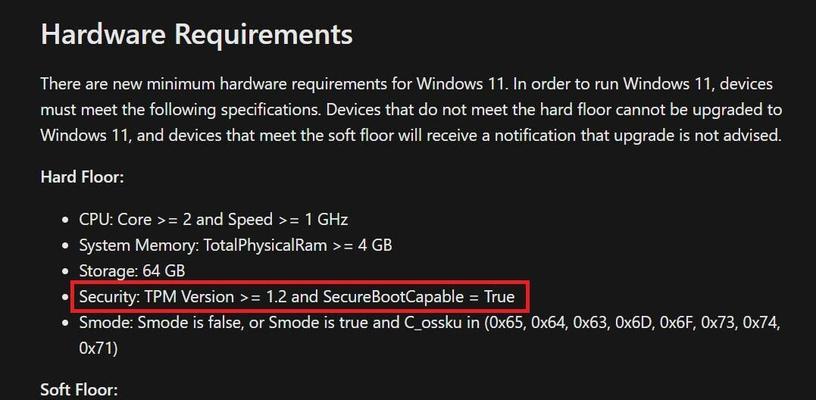The width and height of the screenshot is (816, 400).
Task: Click the Hardware Requirements heading
Action: click(196, 35)
